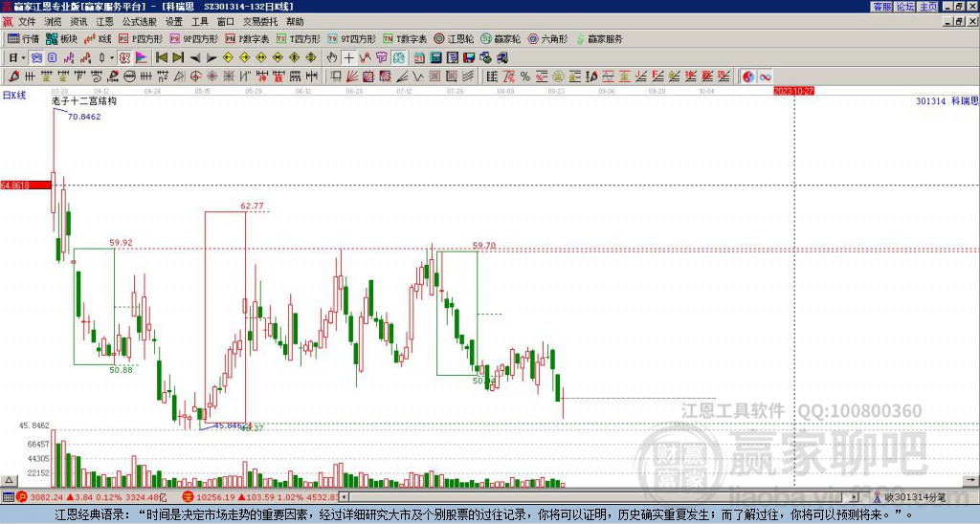Select the circled 金 golden ratio tool
The height and width of the screenshot is (524, 980).
[558, 76]
